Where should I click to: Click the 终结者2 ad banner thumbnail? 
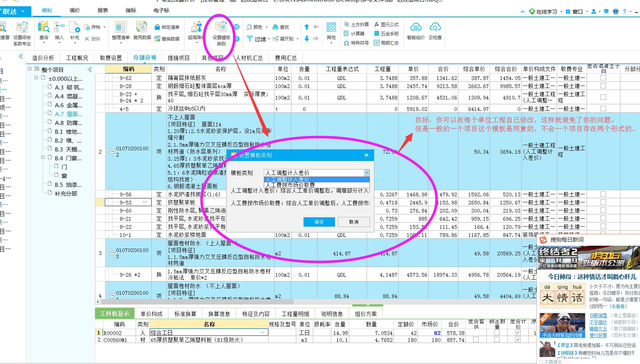[588, 258]
